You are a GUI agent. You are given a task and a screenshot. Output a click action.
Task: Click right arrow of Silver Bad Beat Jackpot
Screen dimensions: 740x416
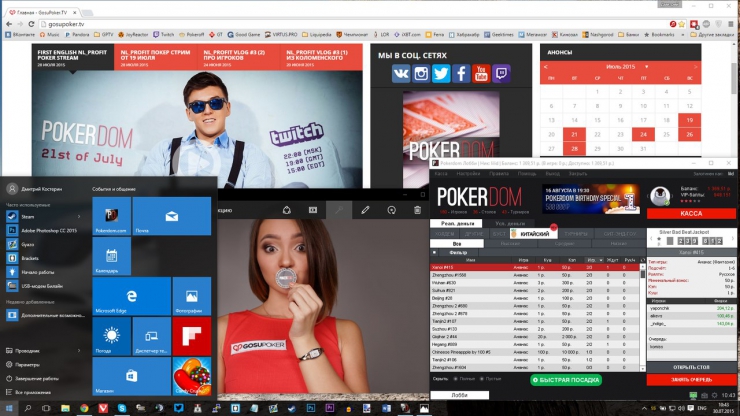[732, 240]
